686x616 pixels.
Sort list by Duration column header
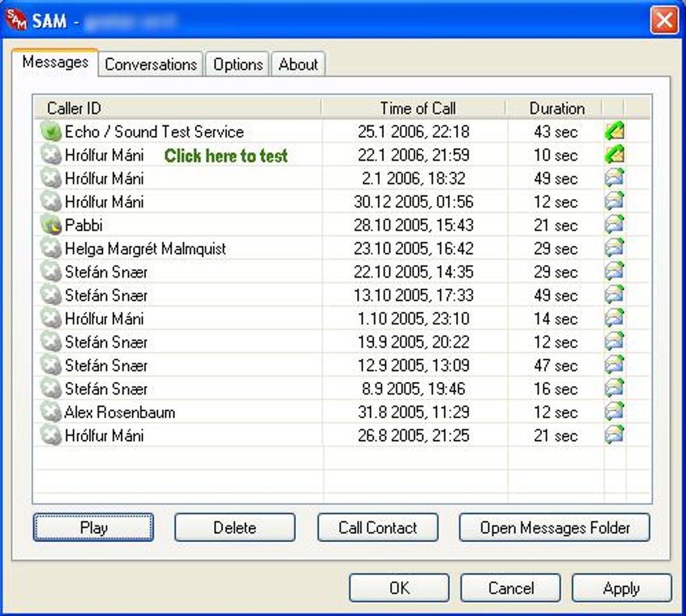point(555,108)
